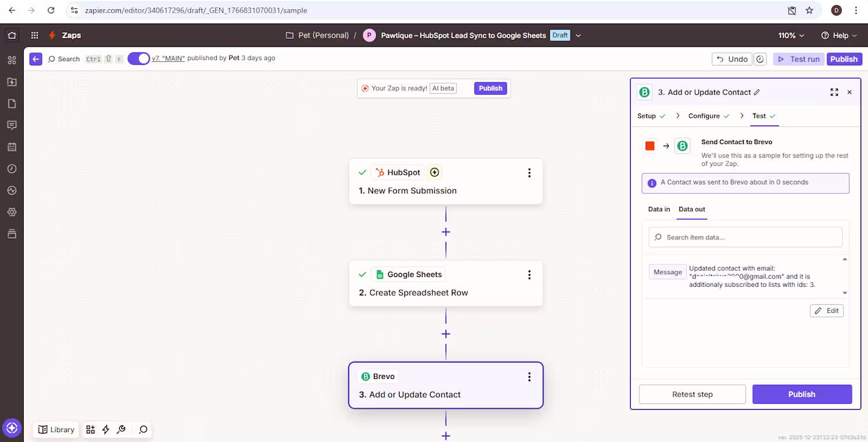Click the Zap history clock icon in sidebar
Viewport: 868px width, 442px height.
tap(12, 169)
